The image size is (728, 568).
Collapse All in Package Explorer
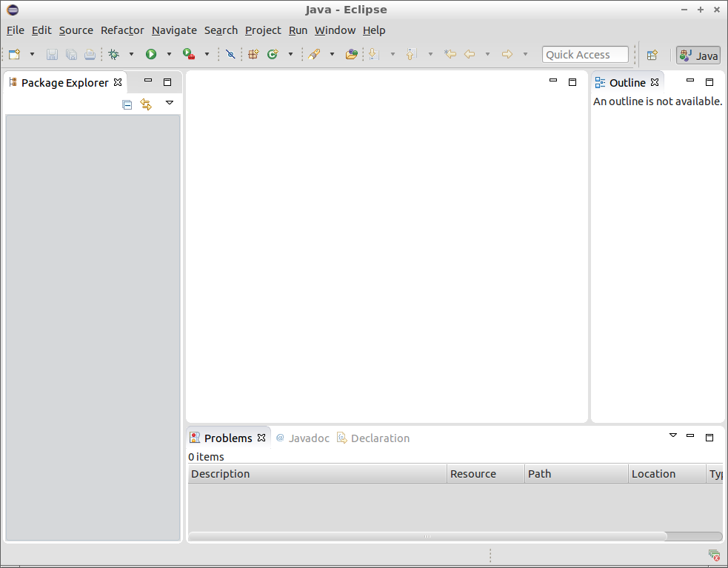pos(127,104)
